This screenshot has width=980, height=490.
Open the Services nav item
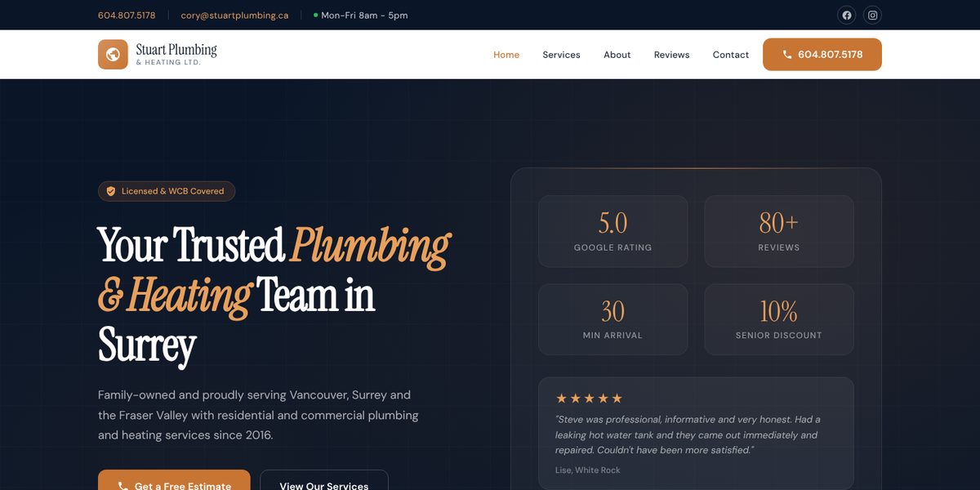(x=561, y=55)
